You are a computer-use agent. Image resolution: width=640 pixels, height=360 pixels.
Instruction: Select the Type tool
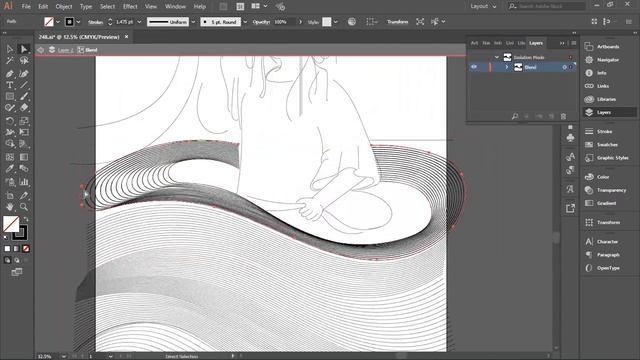pos(10,85)
